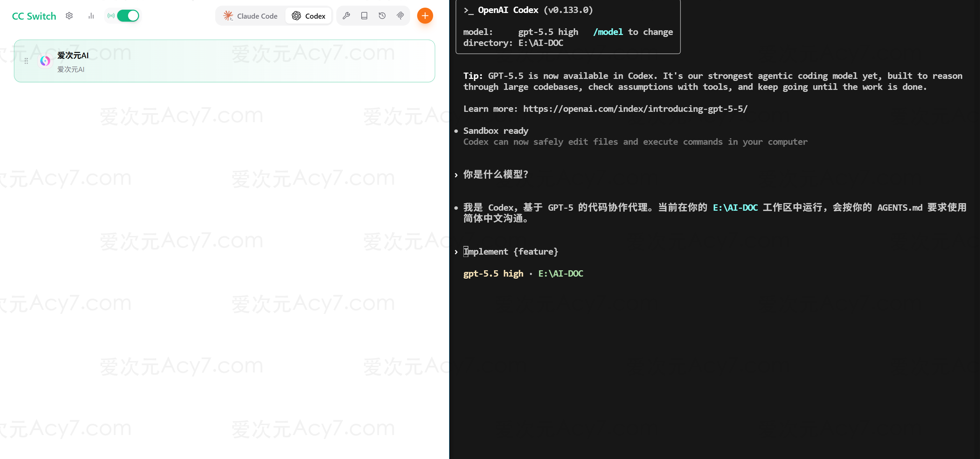
Task: Open the history clock icon
Action: [x=382, y=16]
